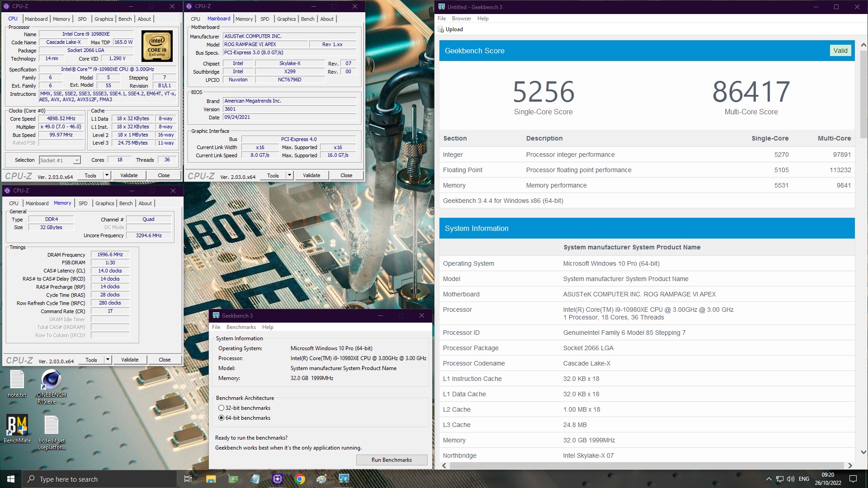
Task: Open File Explorer from the taskbar
Action: (x=211, y=479)
